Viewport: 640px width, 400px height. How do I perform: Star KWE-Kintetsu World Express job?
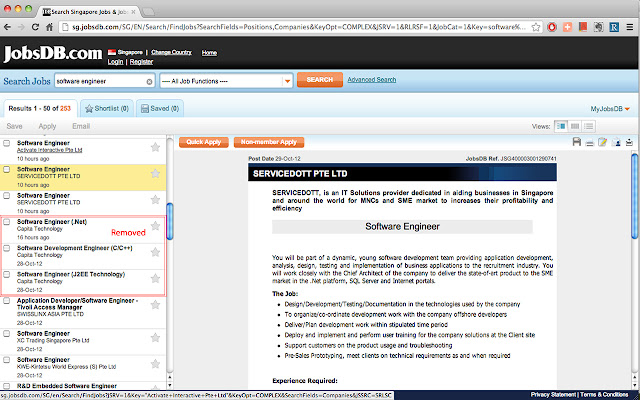(x=155, y=364)
